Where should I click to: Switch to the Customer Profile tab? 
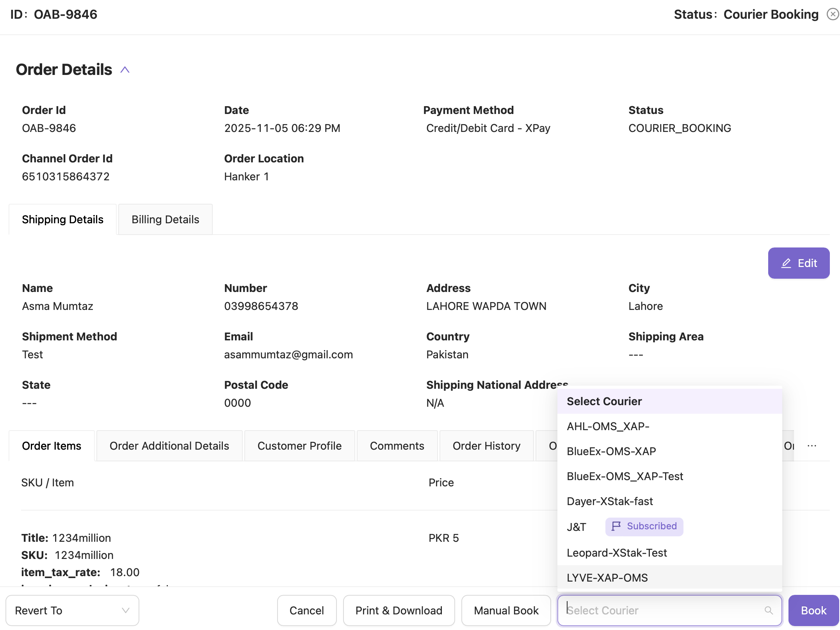(299, 446)
